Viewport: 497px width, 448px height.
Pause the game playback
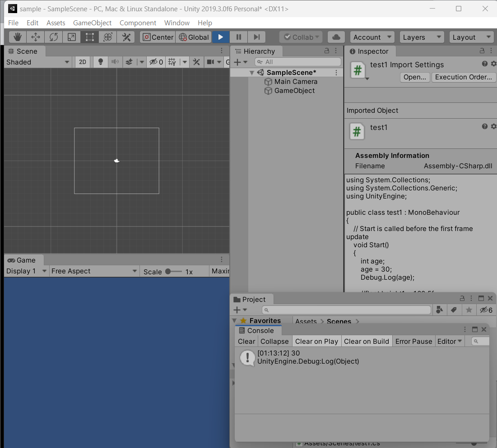click(239, 37)
